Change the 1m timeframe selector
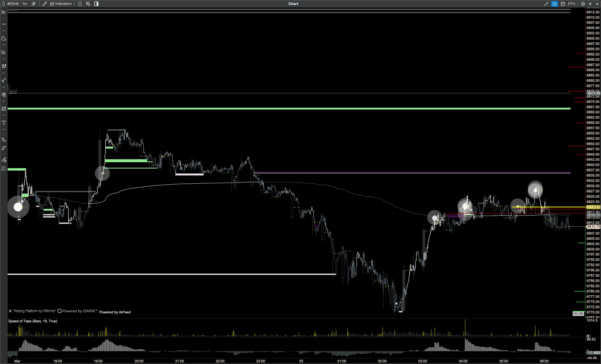 25,4
